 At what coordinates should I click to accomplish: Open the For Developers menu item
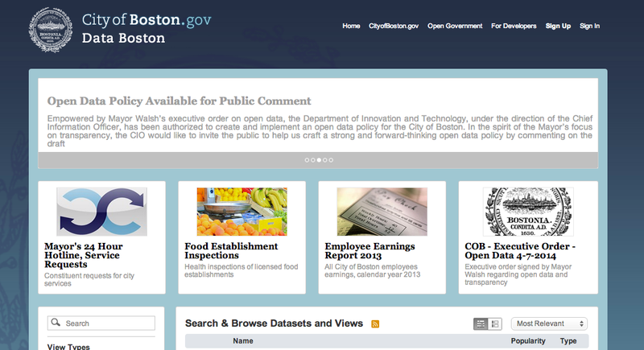click(x=514, y=26)
